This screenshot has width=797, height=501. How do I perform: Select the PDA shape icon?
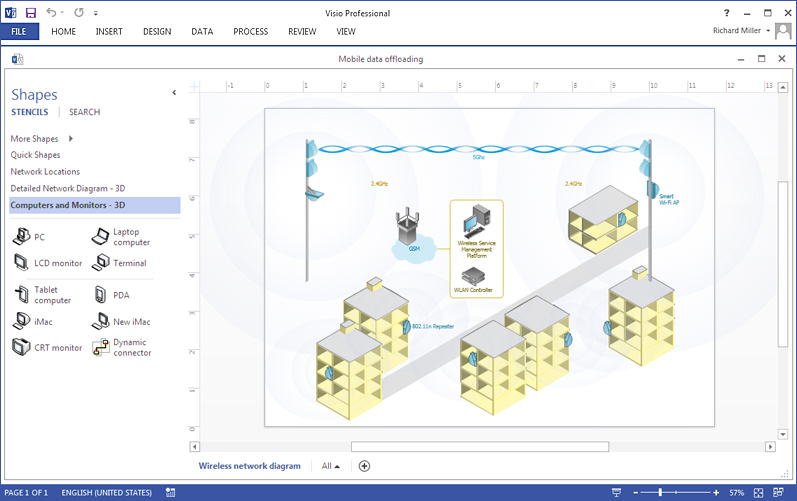(x=101, y=295)
